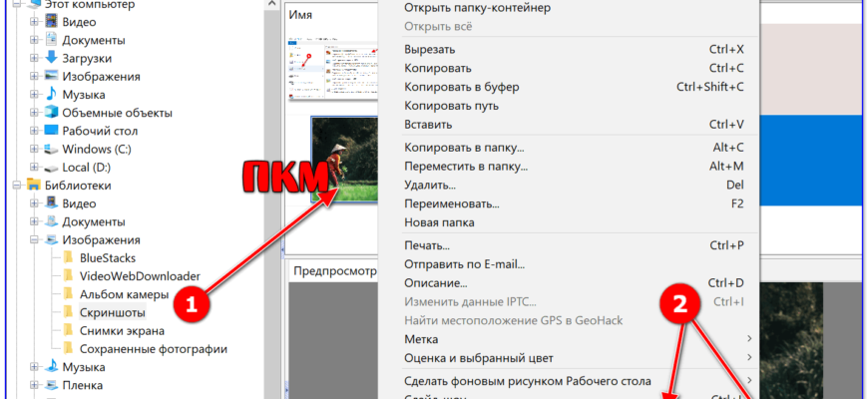Collapse the Библиотеки tree node
The height and width of the screenshot is (399, 868).
click(x=16, y=186)
